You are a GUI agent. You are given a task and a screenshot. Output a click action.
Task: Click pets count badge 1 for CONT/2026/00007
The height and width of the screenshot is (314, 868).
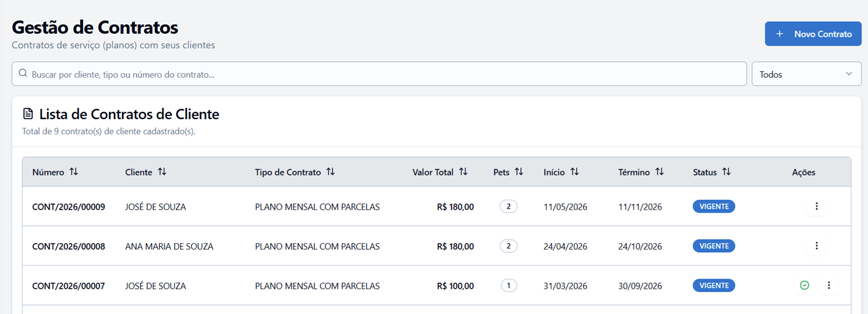coord(508,285)
